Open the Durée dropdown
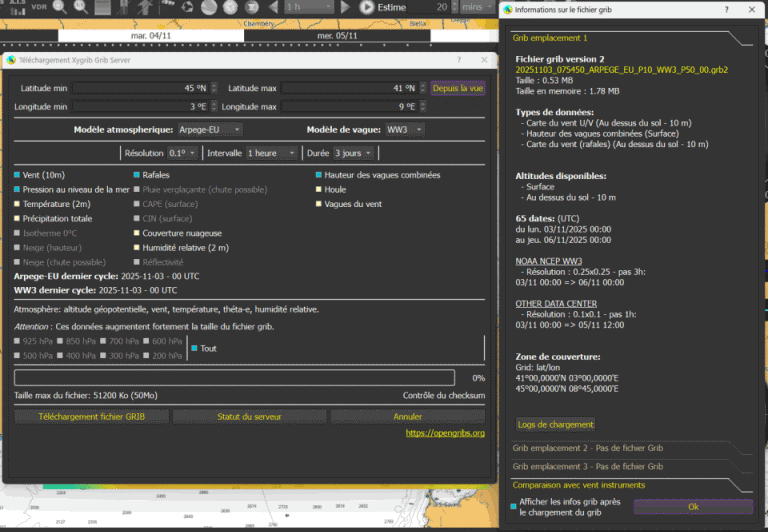Viewport: 768px width, 532px height. tap(354, 153)
